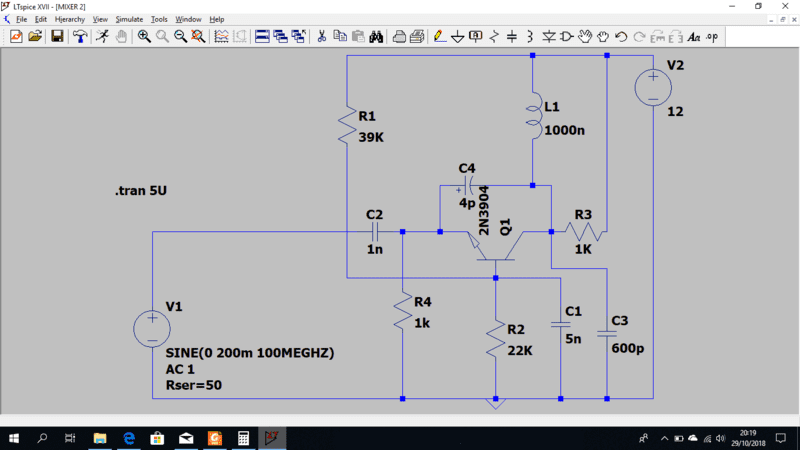Click the Add Text Aa icon
Image resolution: width=800 pixels, height=450 pixels.
pos(693,37)
